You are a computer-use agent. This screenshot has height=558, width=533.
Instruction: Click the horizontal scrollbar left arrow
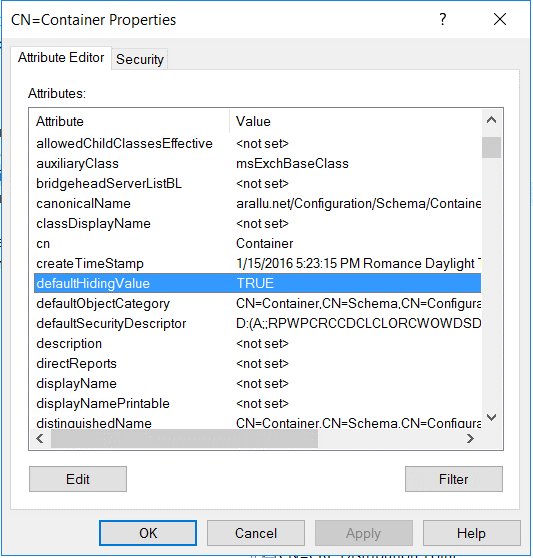click(x=40, y=439)
